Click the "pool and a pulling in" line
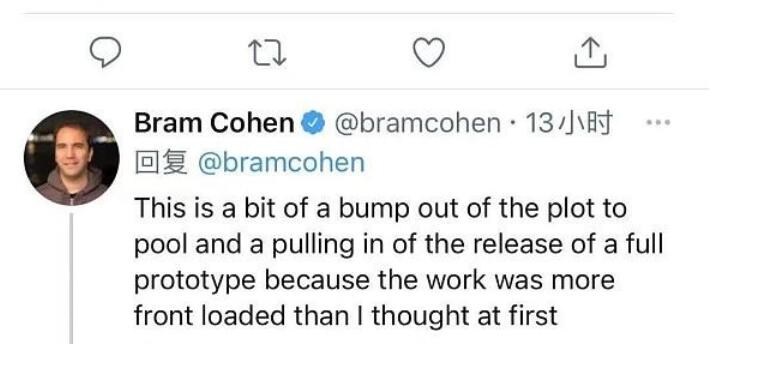The height and width of the screenshot is (376, 777). click(398, 245)
